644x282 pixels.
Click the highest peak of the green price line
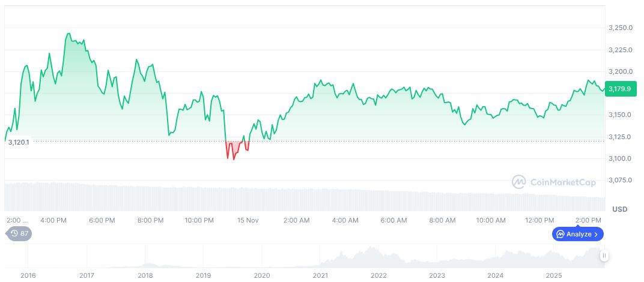coord(68,34)
